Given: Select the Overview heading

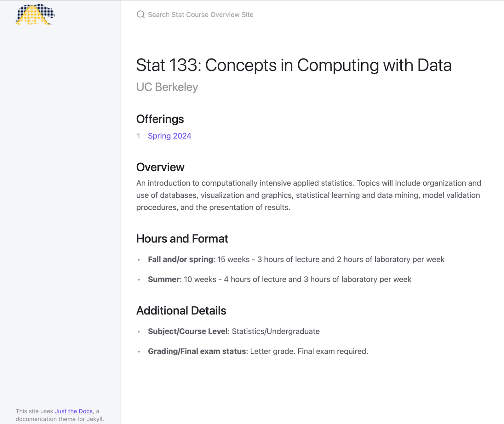Looking at the screenshot, I should (160, 167).
